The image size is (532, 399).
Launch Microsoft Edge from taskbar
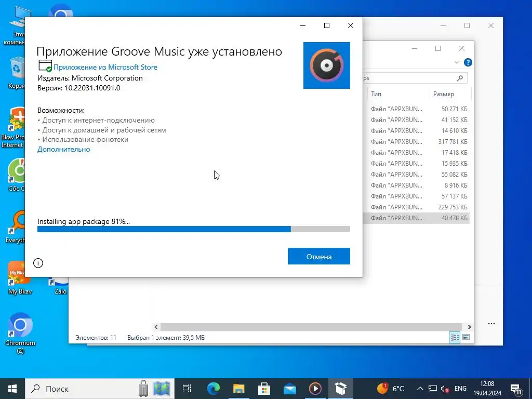pyautogui.click(x=213, y=389)
